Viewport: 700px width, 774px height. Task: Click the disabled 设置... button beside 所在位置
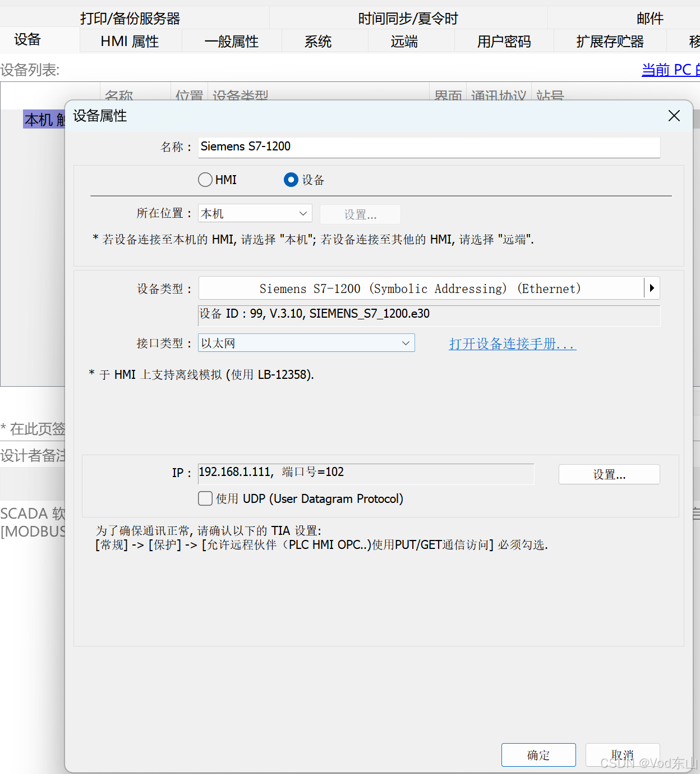click(360, 214)
